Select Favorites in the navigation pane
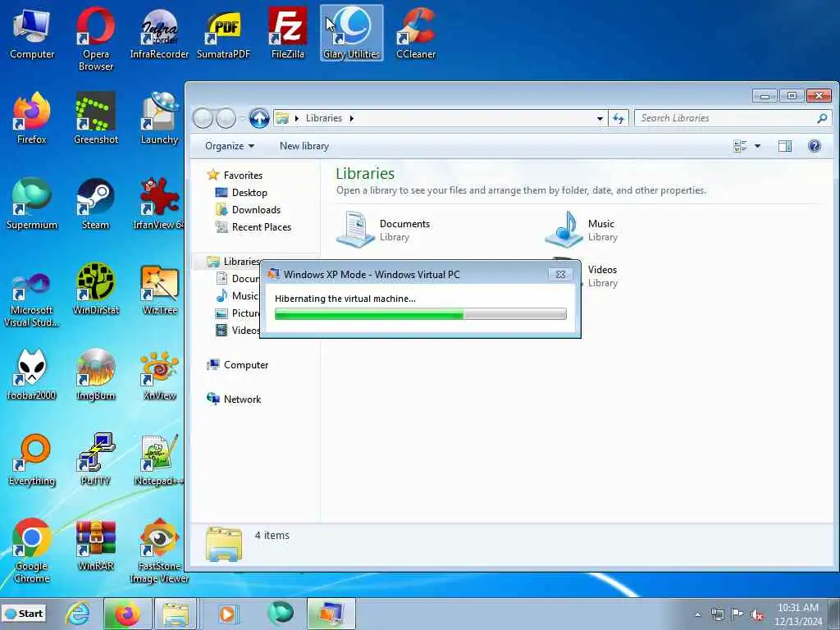The width and height of the screenshot is (840, 630). [x=235, y=176]
